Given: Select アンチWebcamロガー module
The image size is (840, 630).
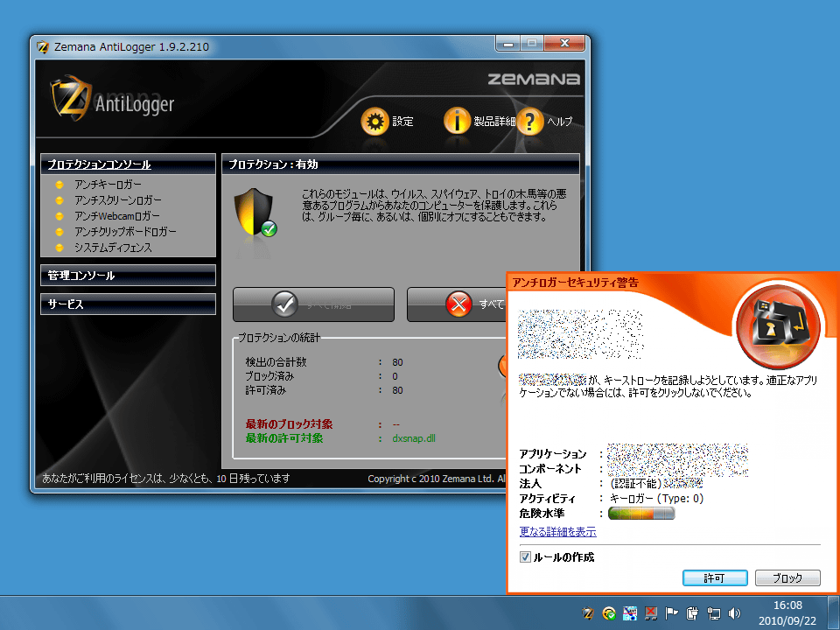Looking at the screenshot, I should [x=117, y=216].
